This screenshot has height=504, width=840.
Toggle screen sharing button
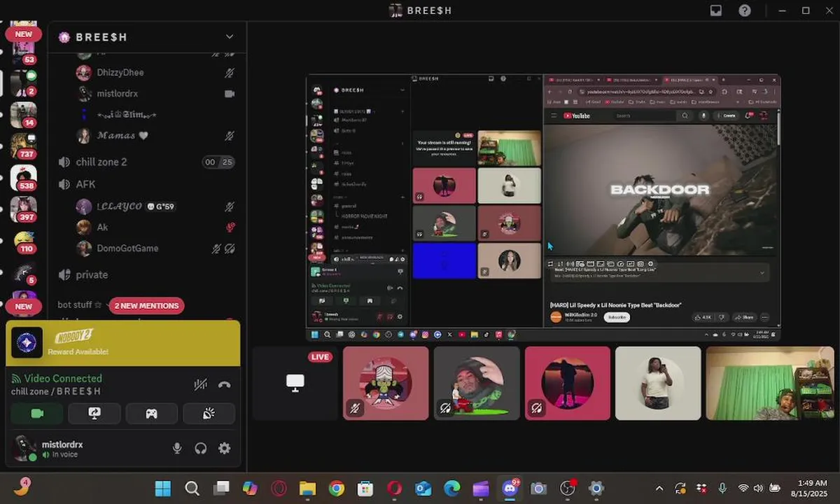point(94,414)
